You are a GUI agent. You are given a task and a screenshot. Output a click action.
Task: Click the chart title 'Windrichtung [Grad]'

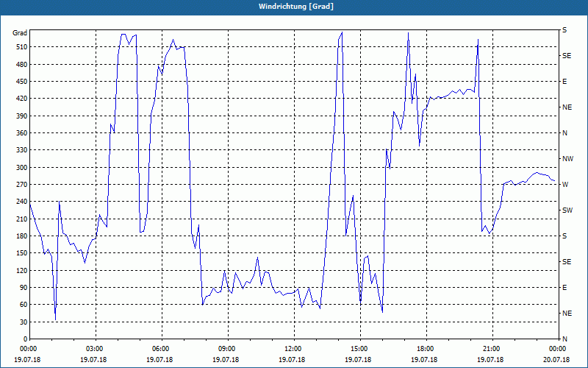(296, 7)
